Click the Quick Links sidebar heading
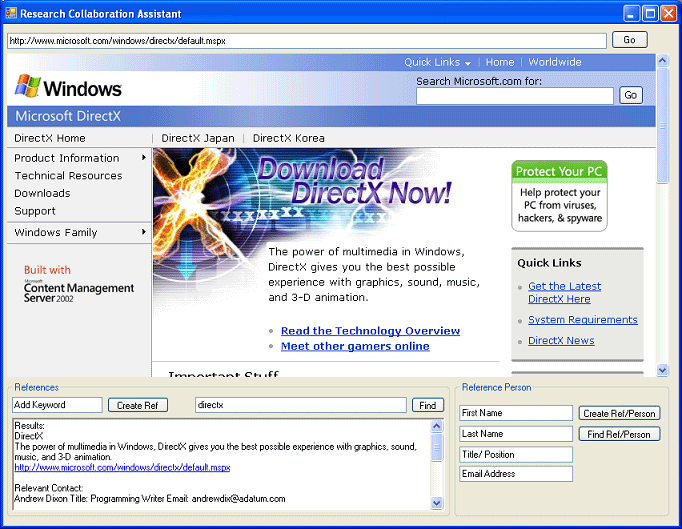Screen dimensions: 682x529 [549, 263]
